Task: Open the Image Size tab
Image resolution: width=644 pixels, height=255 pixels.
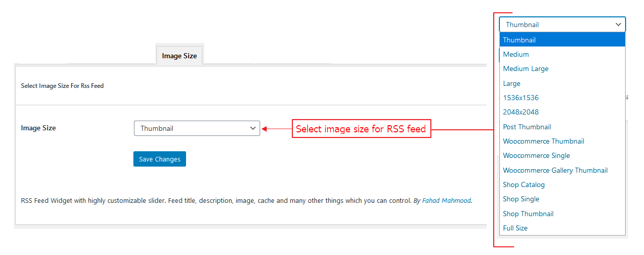Action: 179,56
